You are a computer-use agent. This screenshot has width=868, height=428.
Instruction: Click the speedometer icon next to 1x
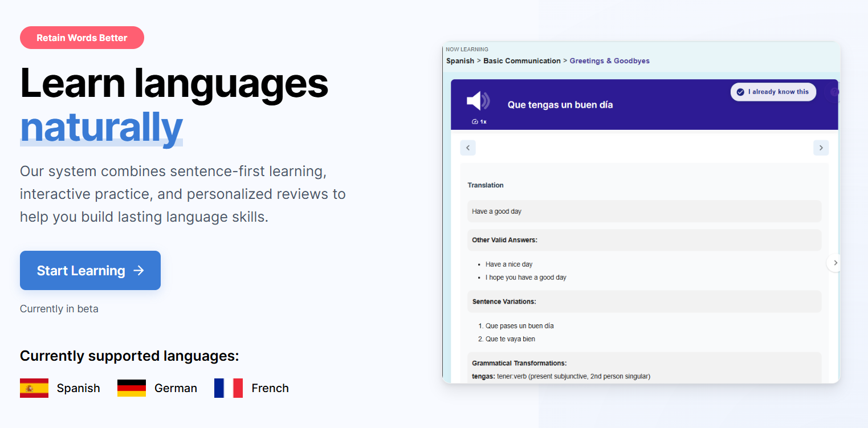click(x=475, y=121)
